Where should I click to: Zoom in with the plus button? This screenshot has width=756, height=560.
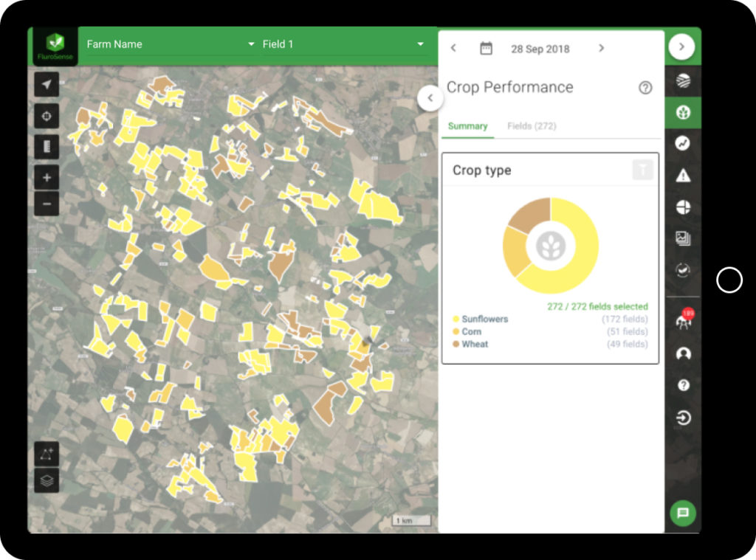click(x=47, y=178)
